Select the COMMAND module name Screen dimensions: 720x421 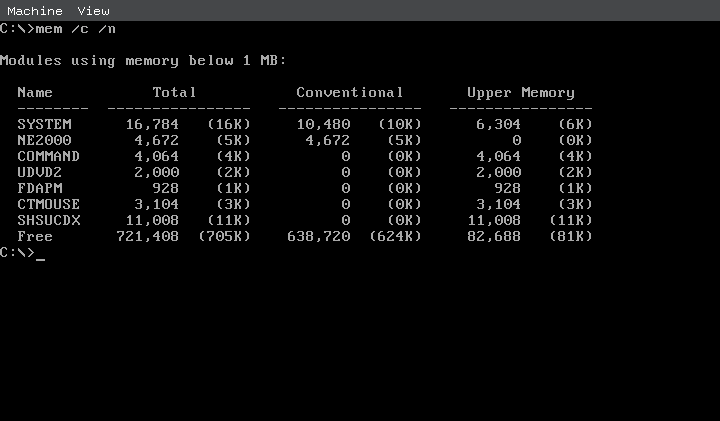(48, 156)
